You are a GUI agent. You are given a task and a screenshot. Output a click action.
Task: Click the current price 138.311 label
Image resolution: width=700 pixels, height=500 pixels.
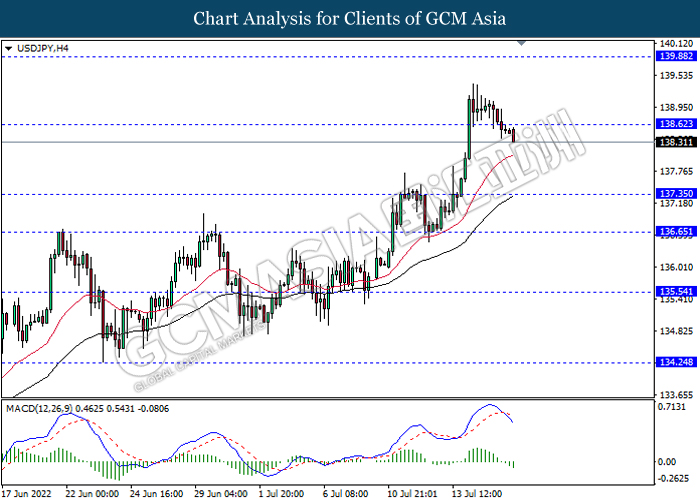(676, 142)
